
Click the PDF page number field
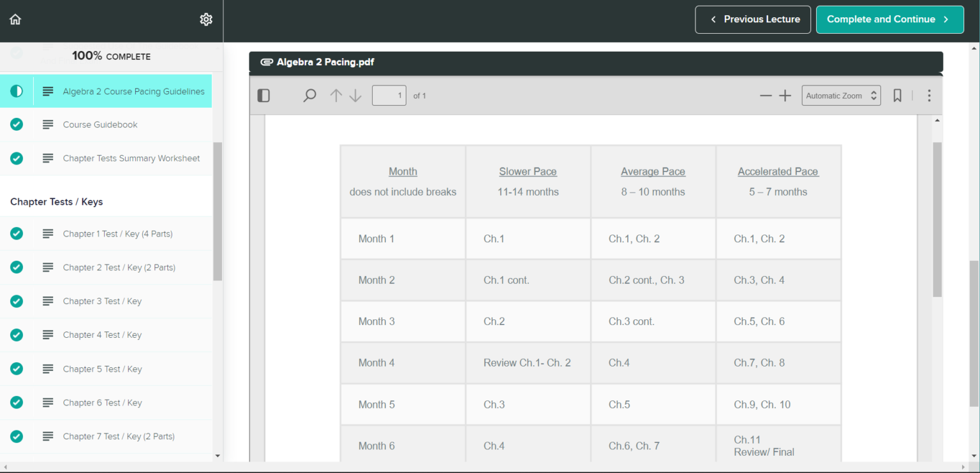pyautogui.click(x=389, y=96)
